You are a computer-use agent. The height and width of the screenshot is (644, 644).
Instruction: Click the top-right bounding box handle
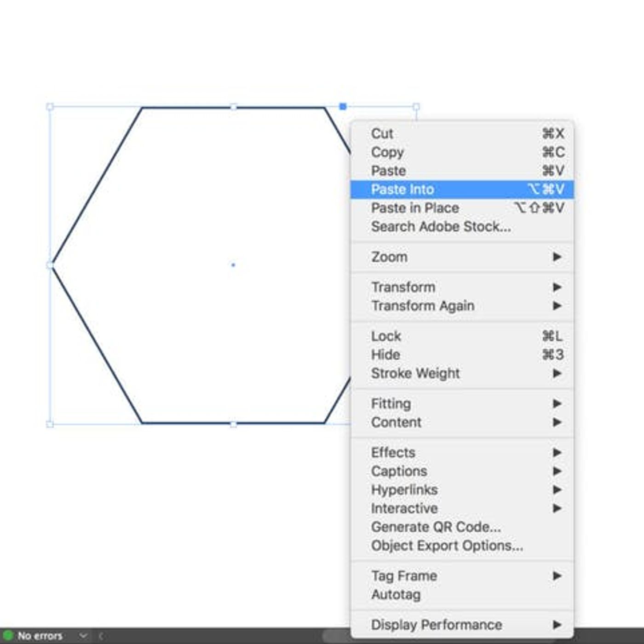tap(416, 107)
